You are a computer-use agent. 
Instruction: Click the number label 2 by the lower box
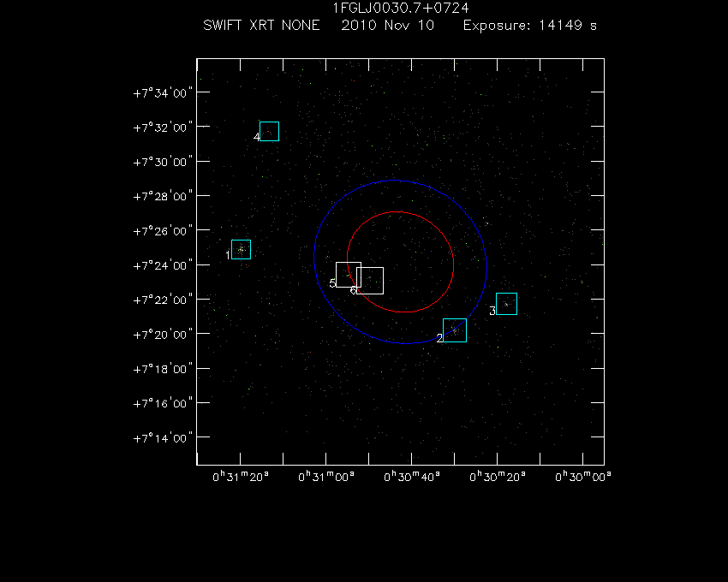[439, 338]
